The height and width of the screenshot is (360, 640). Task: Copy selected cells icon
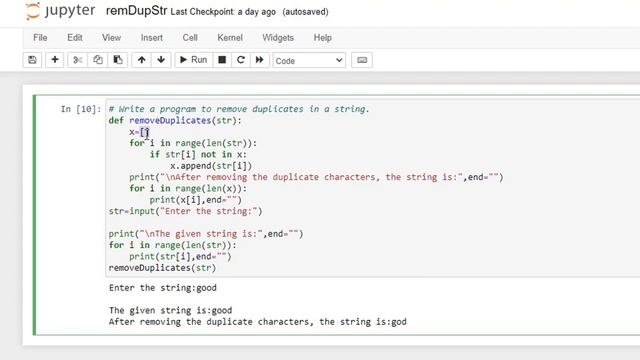pyautogui.click(x=98, y=60)
